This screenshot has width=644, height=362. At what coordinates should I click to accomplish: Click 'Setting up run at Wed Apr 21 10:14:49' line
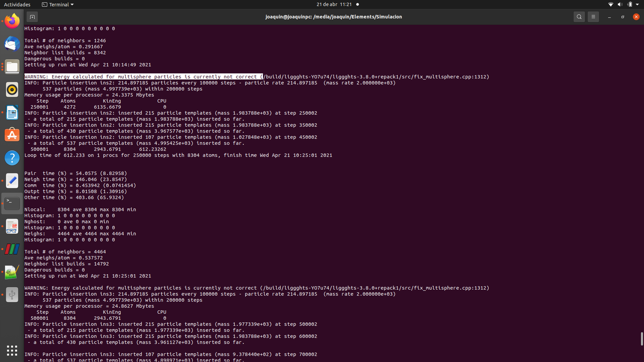point(88,65)
